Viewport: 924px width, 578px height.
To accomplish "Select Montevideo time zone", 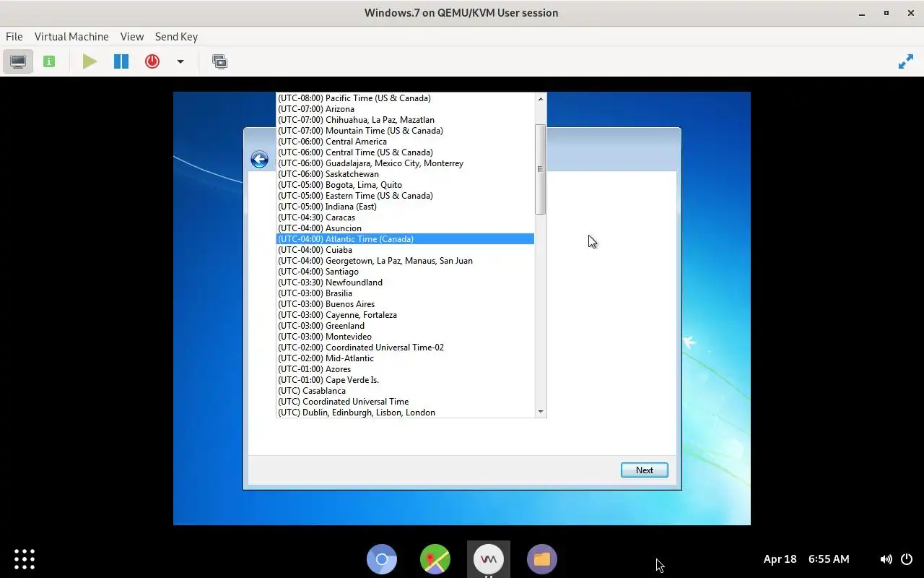I will (405, 336).
